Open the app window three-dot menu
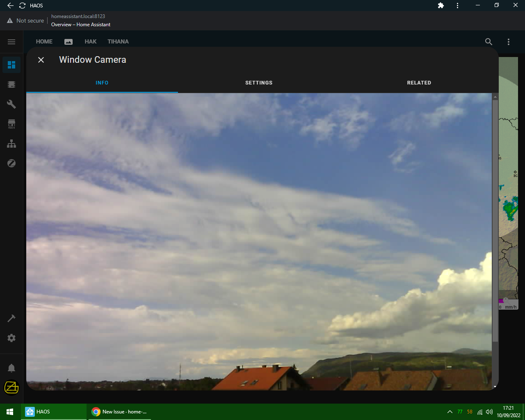525x420 pixels. (x=457, y=5)
